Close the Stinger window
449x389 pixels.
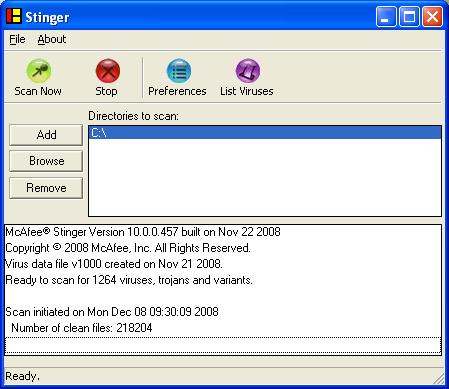[433, 16]
